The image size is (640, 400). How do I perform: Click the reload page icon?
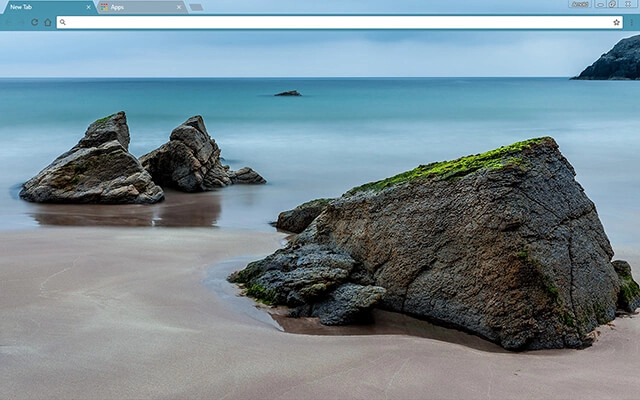coord(35,22)
